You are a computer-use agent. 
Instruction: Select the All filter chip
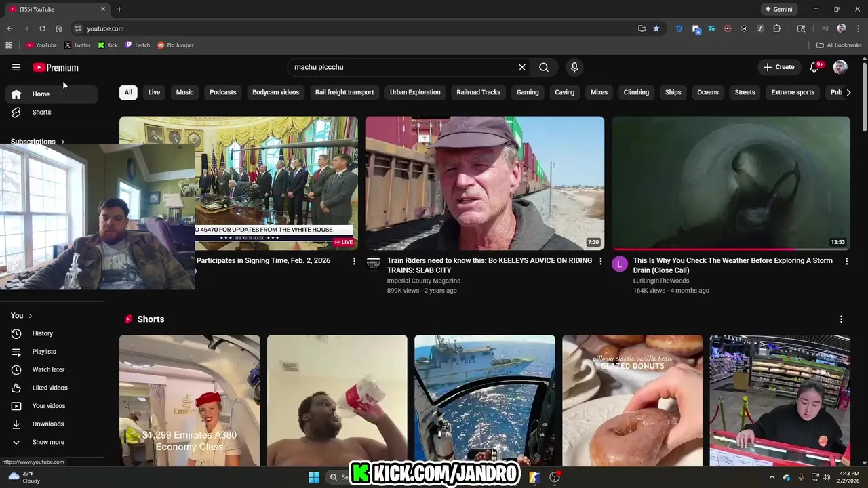click(x=128, y=92)
